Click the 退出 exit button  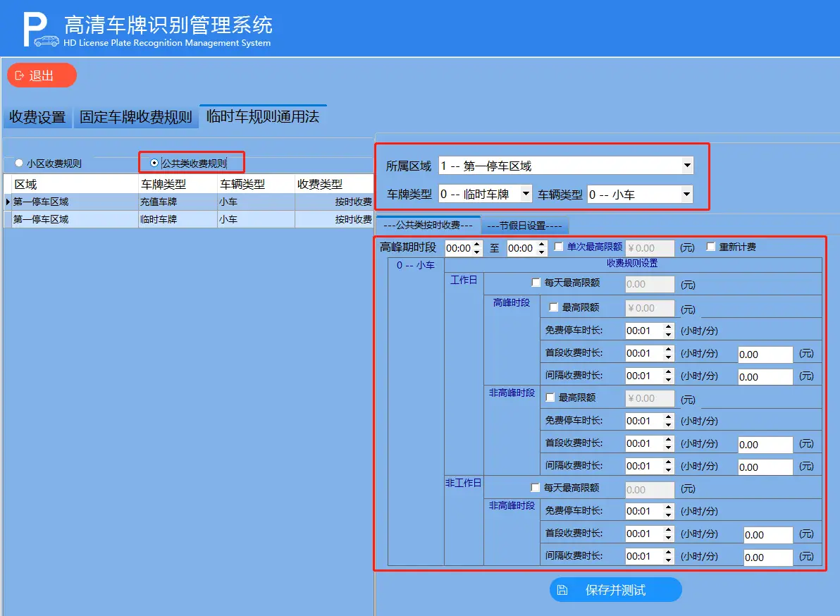42,75
